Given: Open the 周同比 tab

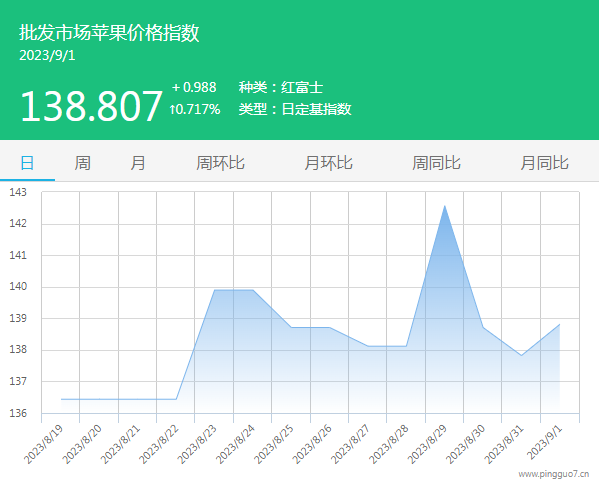Looking at the screenshot, I should (x=436, y=163).
